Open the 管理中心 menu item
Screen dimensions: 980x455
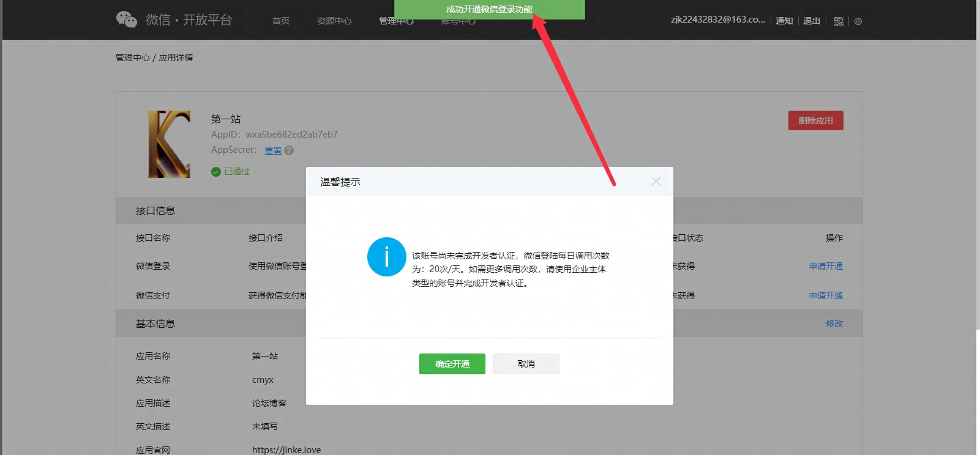point(396,21)
